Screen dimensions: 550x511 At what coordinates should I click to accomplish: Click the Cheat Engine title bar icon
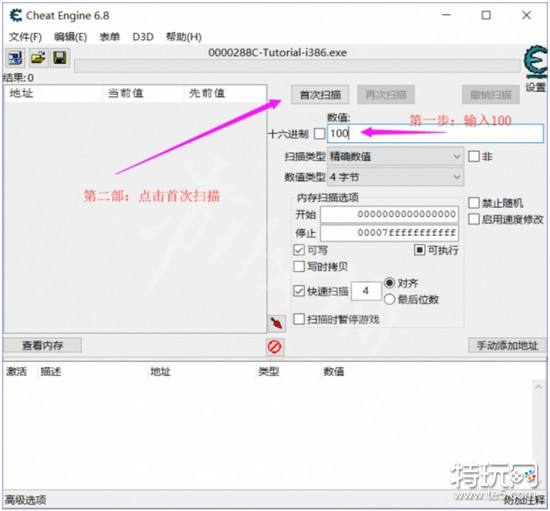click(15, 15)
